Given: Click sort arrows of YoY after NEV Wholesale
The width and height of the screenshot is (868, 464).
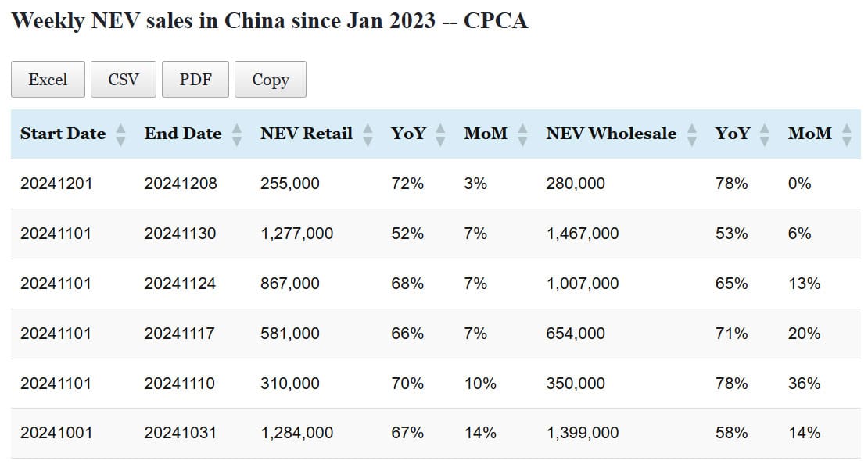Looking at the screenshot, I should [765, 134].
